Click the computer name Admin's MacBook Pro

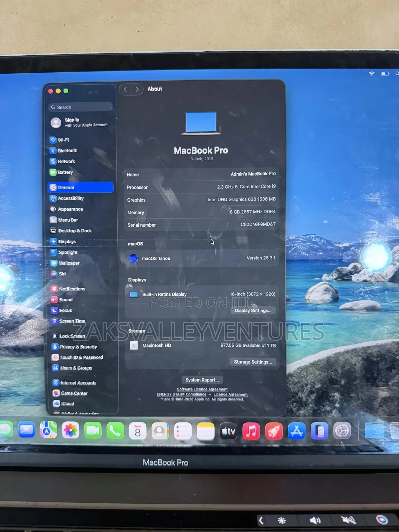tap(253, 174)
